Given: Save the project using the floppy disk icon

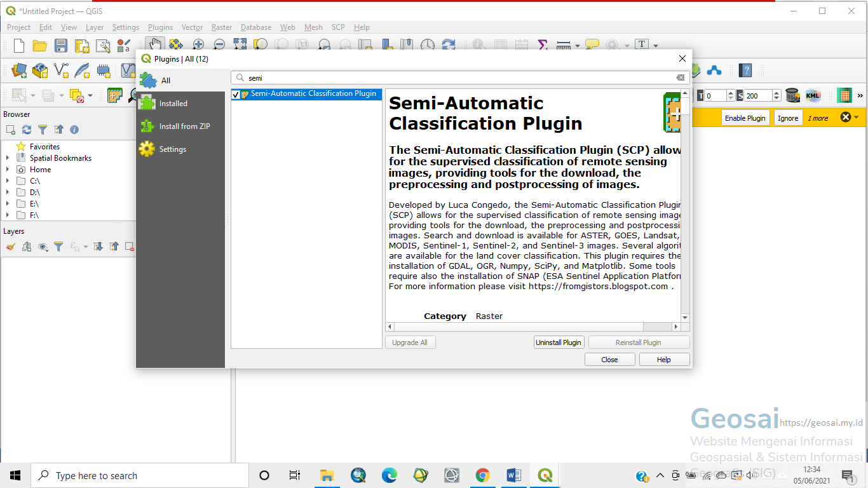Looking at the screenshot, I should (61, 45).
